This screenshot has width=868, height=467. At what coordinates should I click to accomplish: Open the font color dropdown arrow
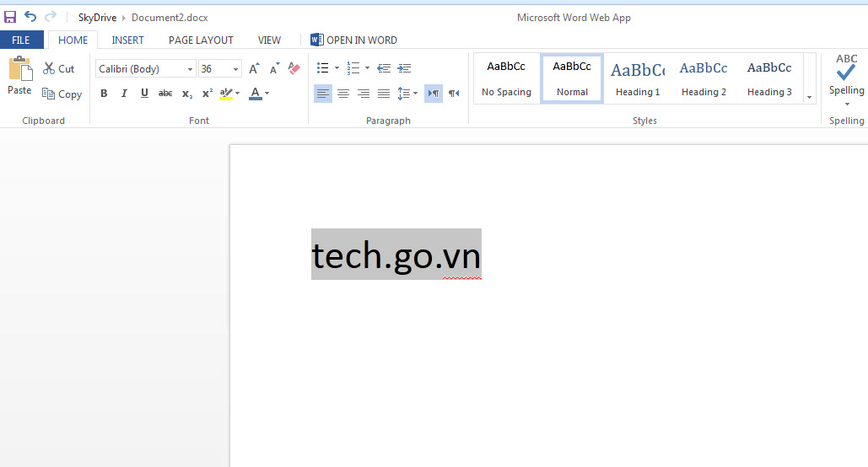tap(267, 94)
